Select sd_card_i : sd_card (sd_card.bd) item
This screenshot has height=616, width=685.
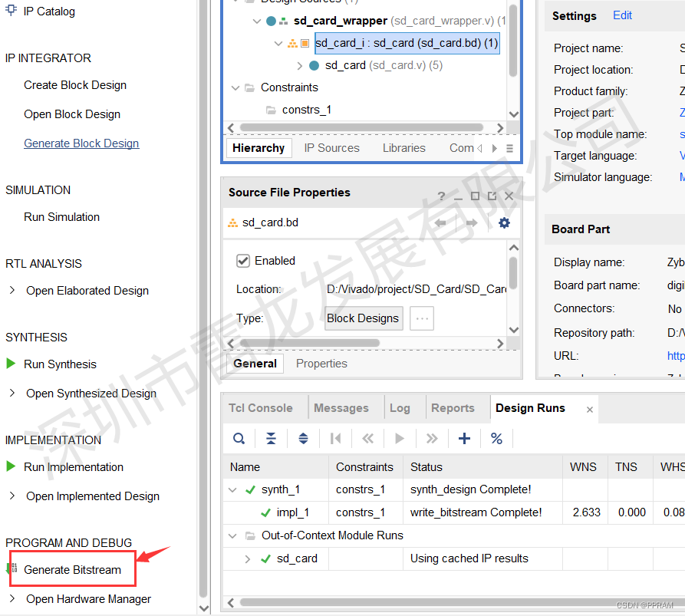407,43
